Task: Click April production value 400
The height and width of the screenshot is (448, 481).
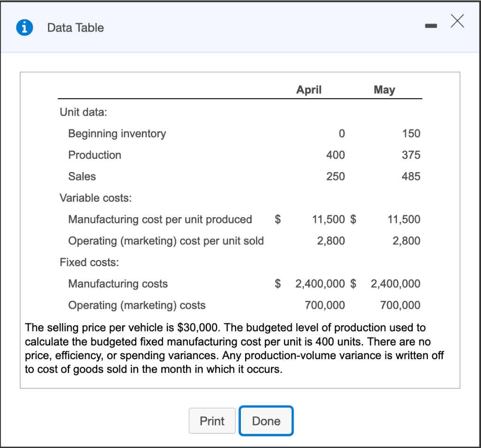Action: tap(335, 155)
